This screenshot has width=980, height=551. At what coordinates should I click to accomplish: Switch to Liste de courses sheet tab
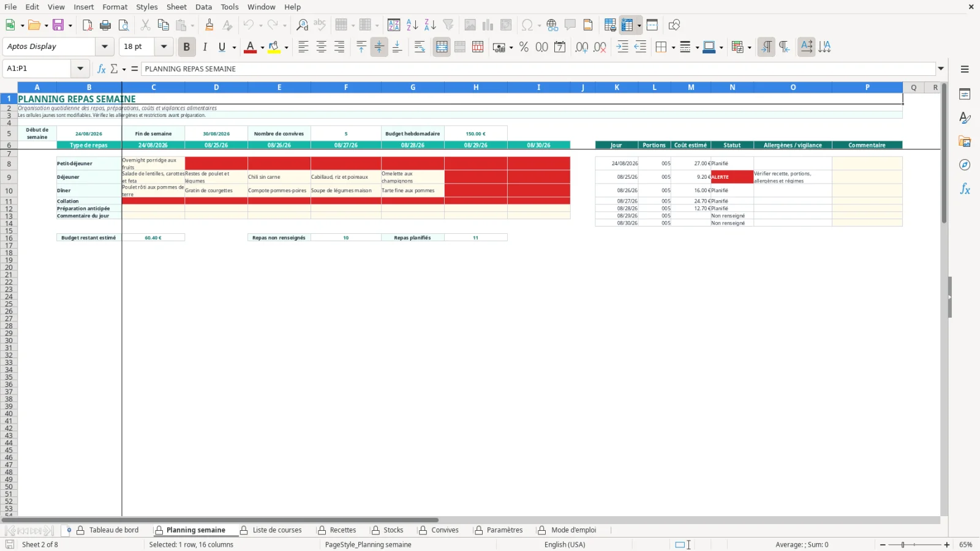(x=277, y=530)
